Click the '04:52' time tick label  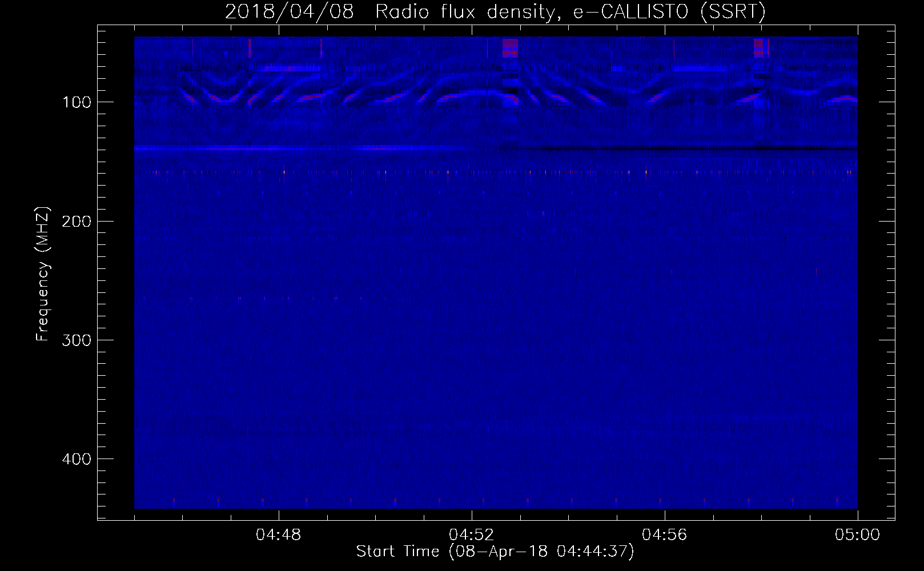point(472,535)
